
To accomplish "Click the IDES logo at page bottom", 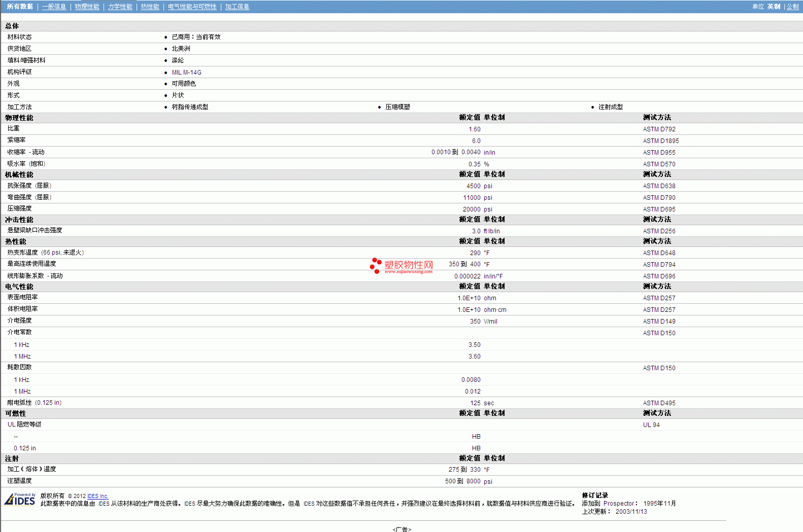I will 20,500.
